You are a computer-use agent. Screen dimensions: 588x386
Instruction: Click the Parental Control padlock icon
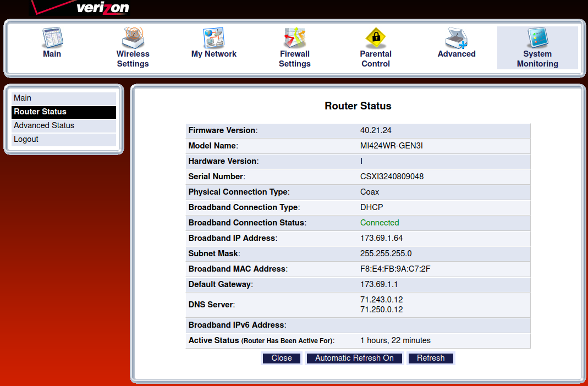click(x=376, y=38)
